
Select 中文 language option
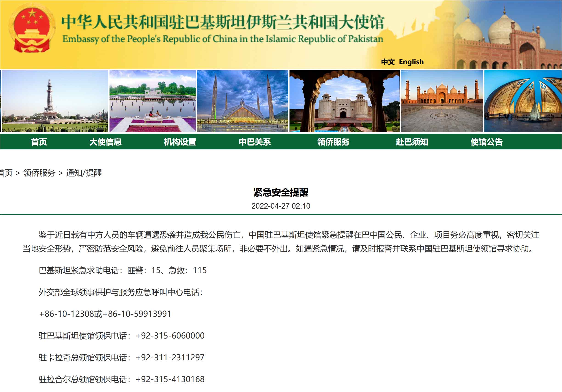tap(388, 62)
